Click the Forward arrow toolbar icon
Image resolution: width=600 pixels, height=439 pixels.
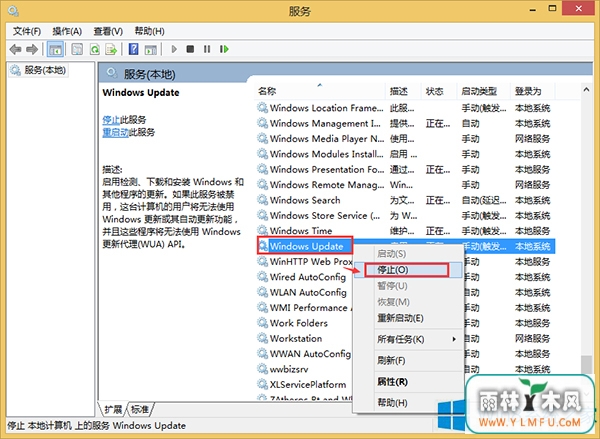[32, 49]
